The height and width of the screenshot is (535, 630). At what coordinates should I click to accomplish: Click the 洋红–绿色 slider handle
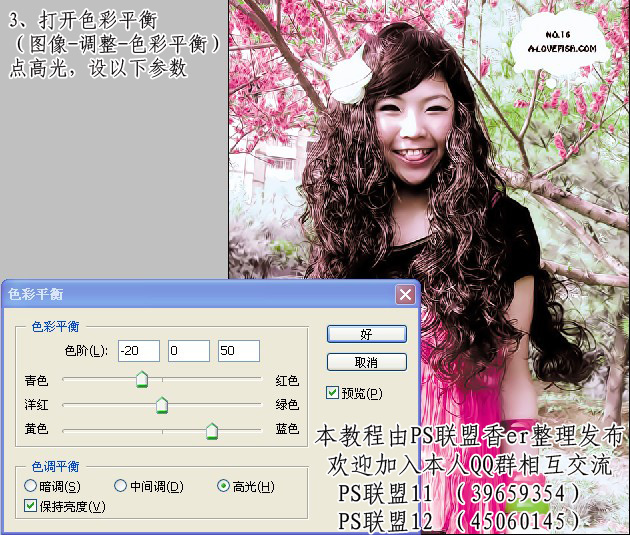coord(161,405)
